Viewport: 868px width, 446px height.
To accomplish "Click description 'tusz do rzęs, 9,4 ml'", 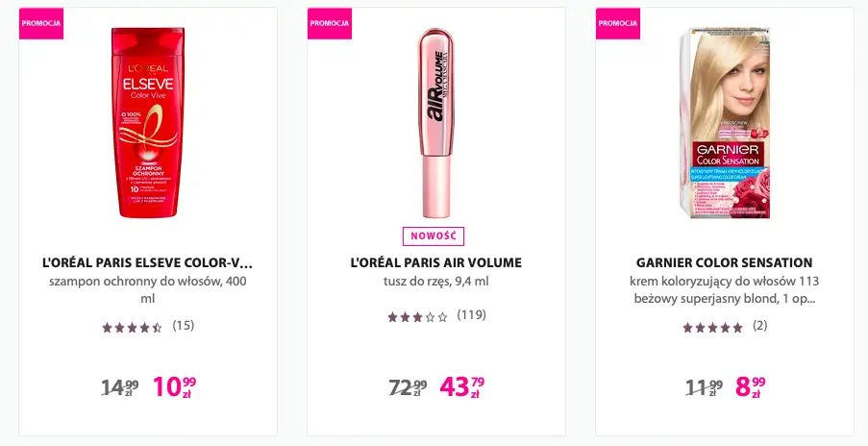I will [435, 282].
